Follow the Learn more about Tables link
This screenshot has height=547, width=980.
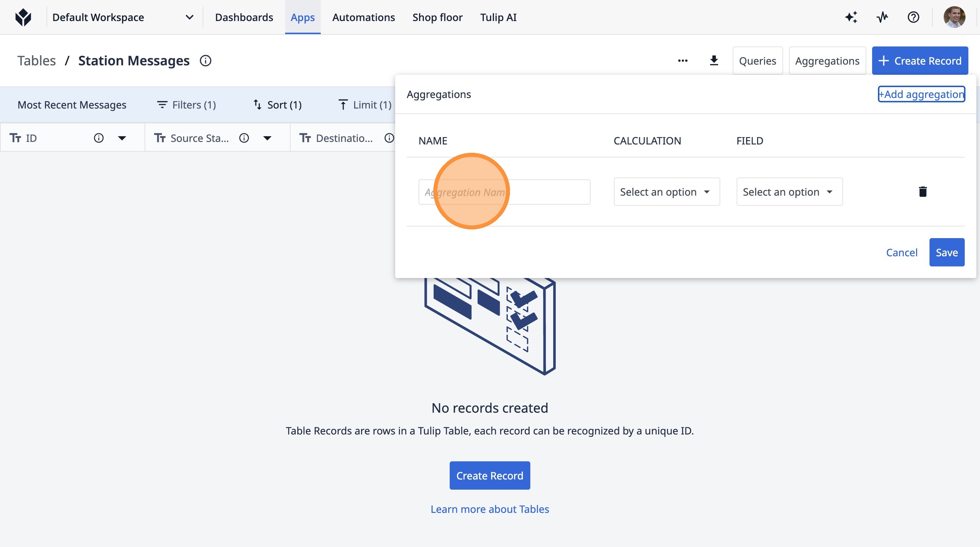tap(490, 509)
